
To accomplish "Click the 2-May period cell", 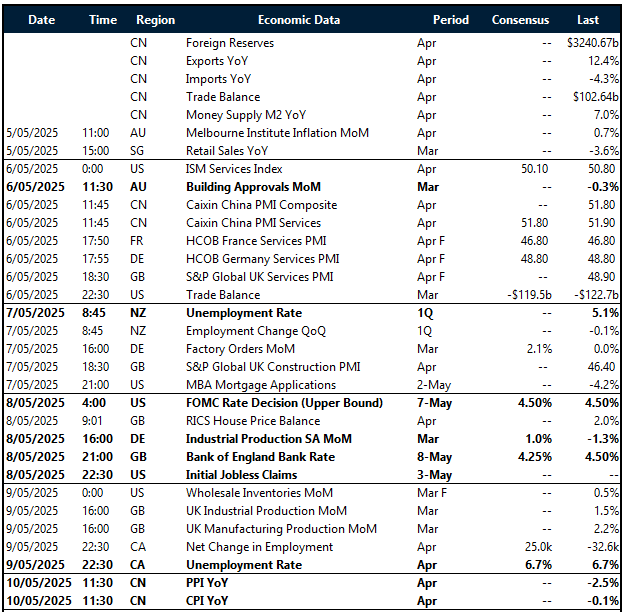I will [434, 385].
